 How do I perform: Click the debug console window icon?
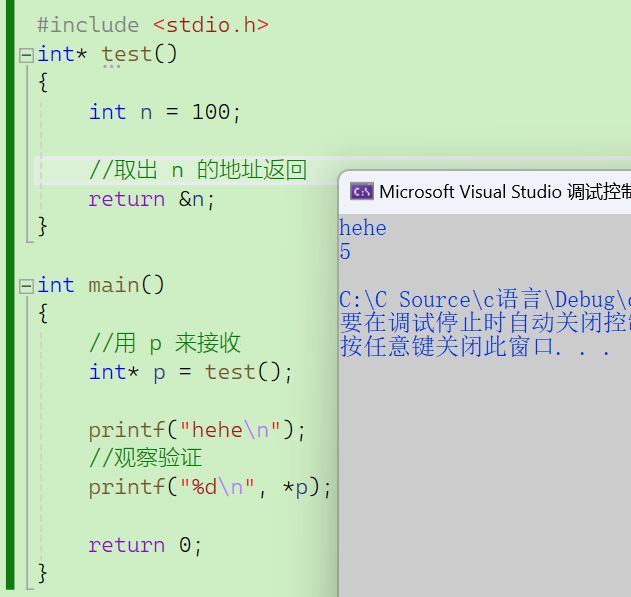tap(361, 191)
